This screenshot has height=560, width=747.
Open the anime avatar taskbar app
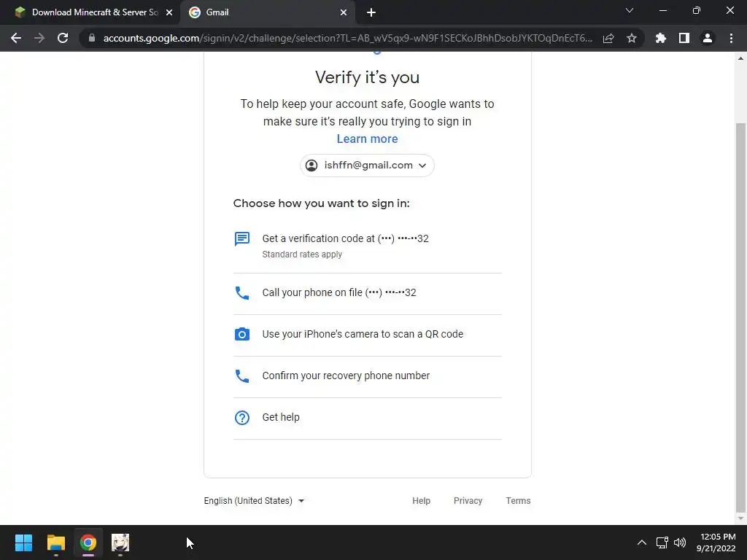(x=120, y=542)
